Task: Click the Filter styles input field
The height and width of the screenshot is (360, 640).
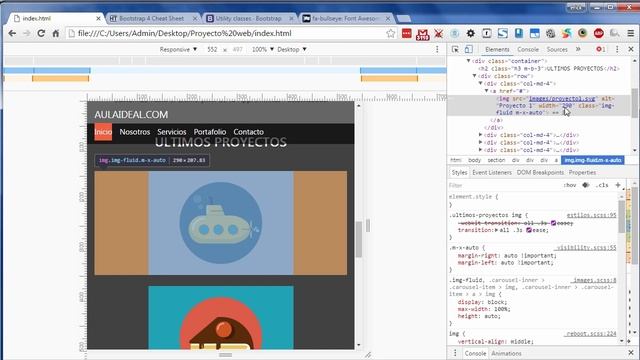Action: point(504,185)
